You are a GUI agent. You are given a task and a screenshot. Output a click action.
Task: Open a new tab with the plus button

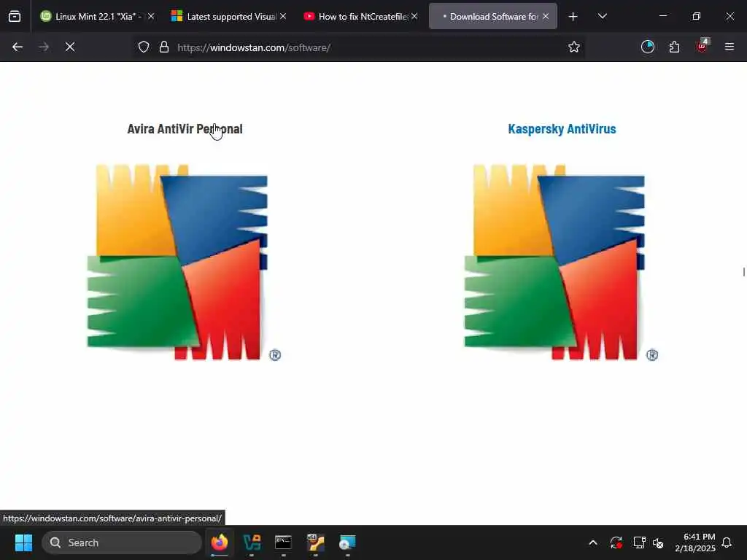coord(573,17)
